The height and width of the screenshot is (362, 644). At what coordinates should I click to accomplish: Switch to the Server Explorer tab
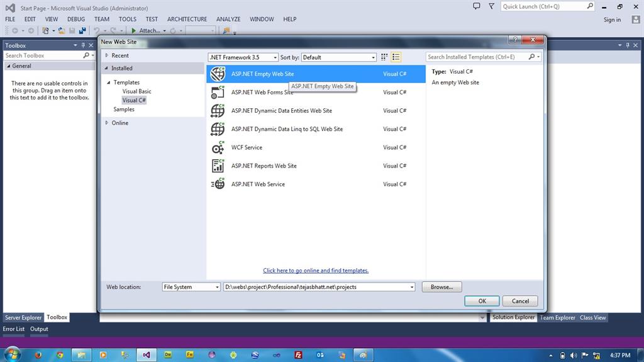(23, 317)
